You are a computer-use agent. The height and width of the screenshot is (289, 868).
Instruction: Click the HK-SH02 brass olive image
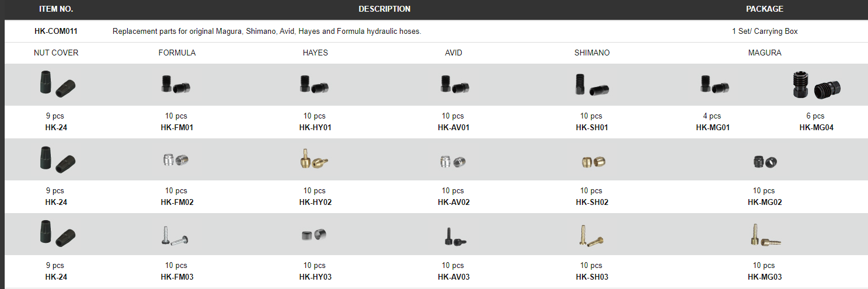pos(591,161)
